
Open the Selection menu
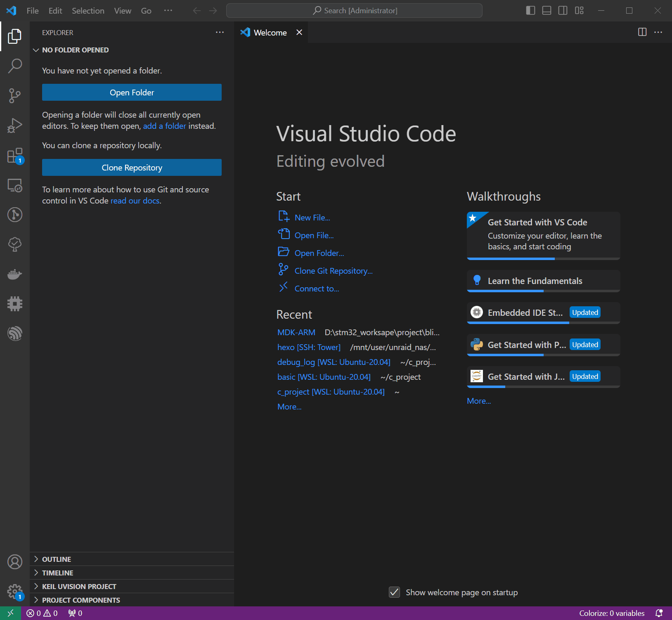click(88, 11)
